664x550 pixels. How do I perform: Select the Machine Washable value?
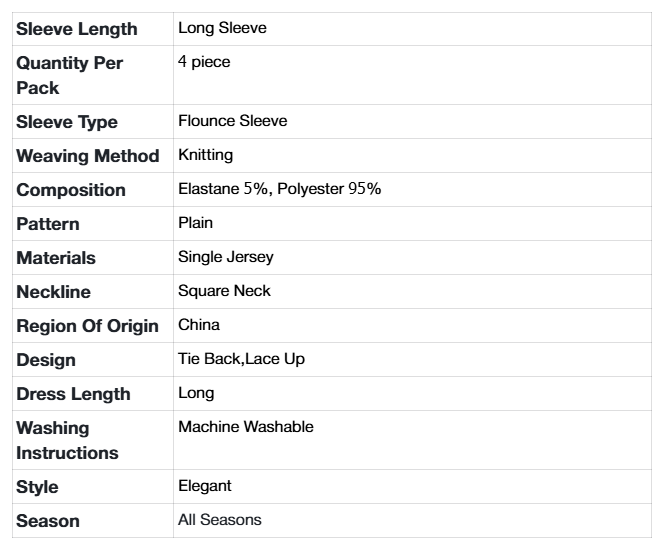[x=245, y=427]
